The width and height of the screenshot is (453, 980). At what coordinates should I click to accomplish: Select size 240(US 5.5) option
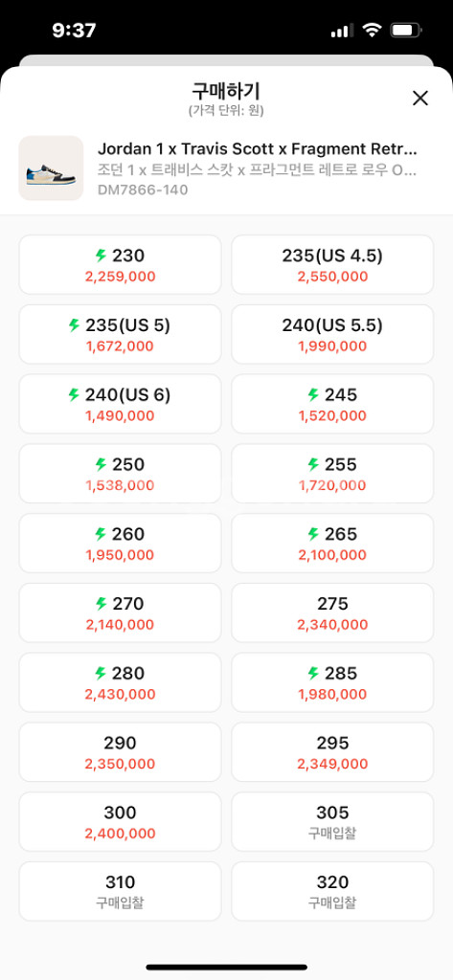tap(332, 334)
